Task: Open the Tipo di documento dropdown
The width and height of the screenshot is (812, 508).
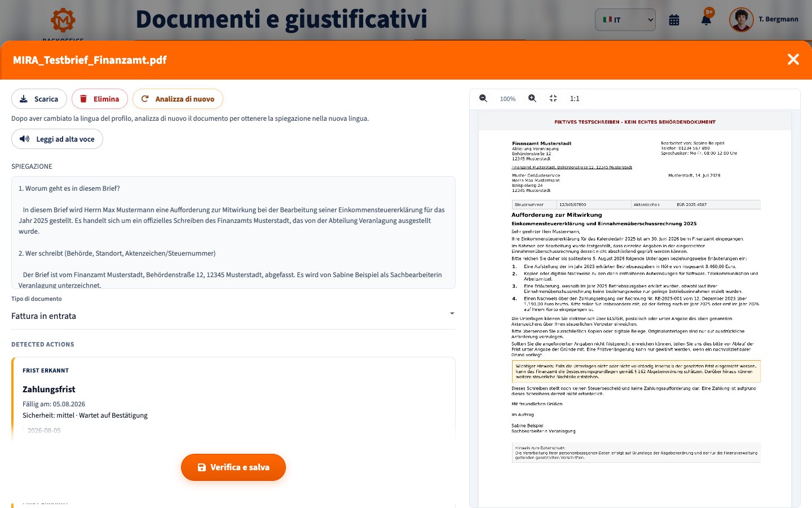Action: coord(233,316)
